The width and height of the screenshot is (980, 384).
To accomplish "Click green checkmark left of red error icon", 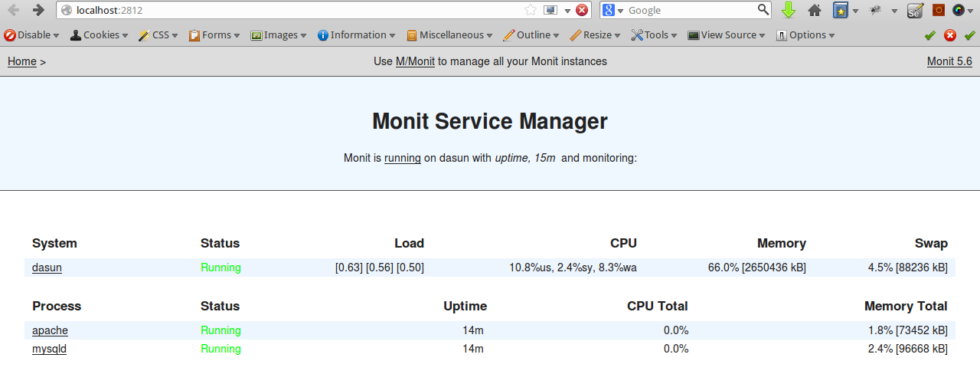I will tap(930, 35).
